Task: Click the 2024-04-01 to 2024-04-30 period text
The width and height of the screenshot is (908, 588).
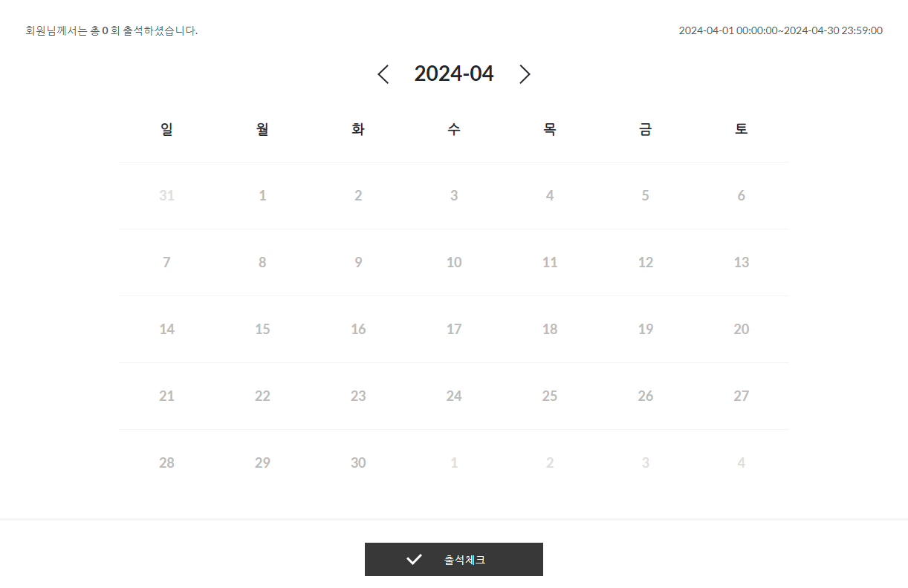Action: click(x=781, y=30)
